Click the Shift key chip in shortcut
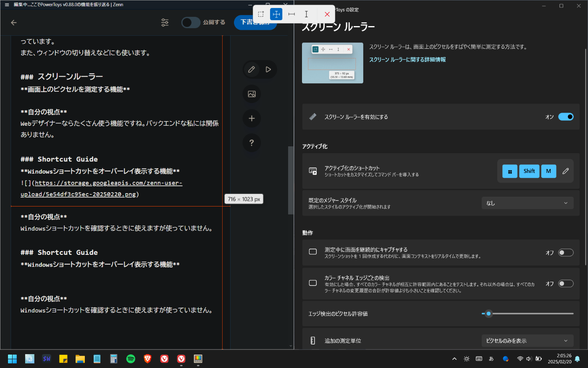 [x=529, y=171]
